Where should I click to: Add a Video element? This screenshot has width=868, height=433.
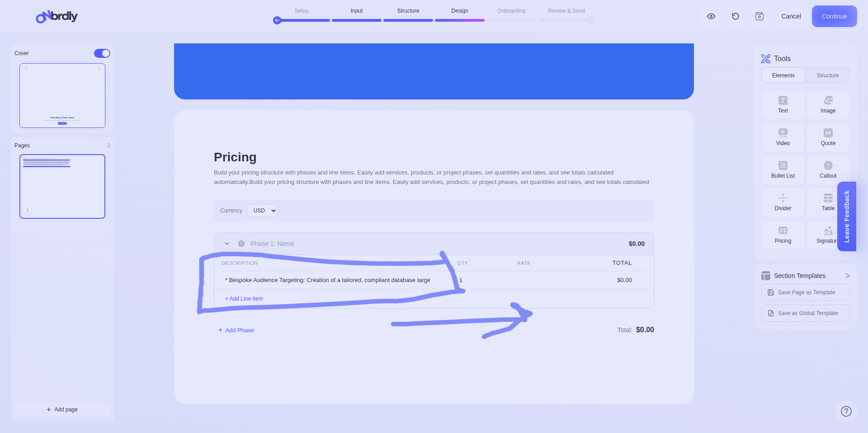[783, 137]
